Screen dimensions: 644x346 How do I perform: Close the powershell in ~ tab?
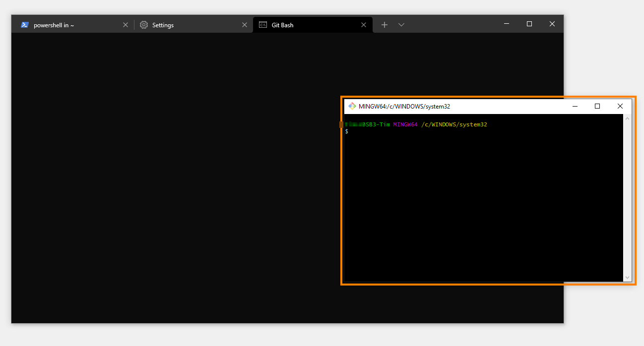[125, 24]
